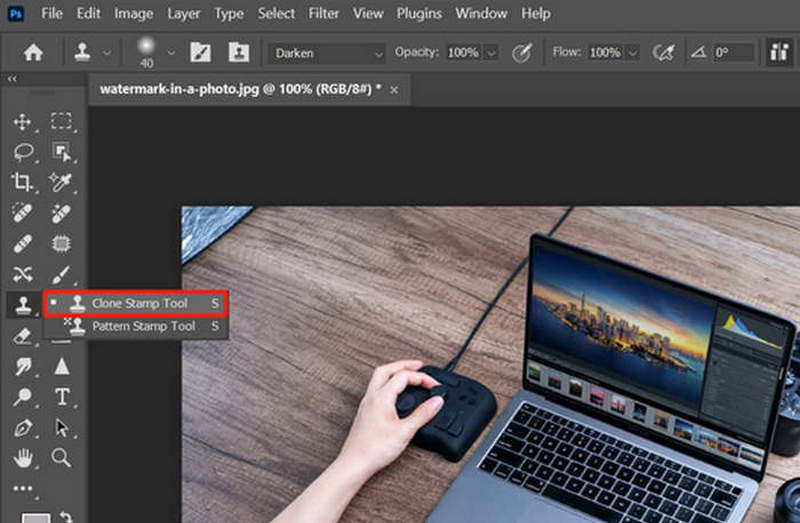Viewport: 800px width, 523px height.
Task: Click the brush size 40 preview
Action: tap(146, 52)
